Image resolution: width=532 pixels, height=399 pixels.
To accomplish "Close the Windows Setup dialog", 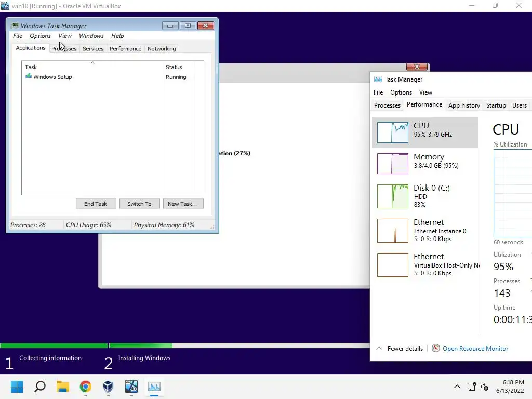I will [417, 66].
